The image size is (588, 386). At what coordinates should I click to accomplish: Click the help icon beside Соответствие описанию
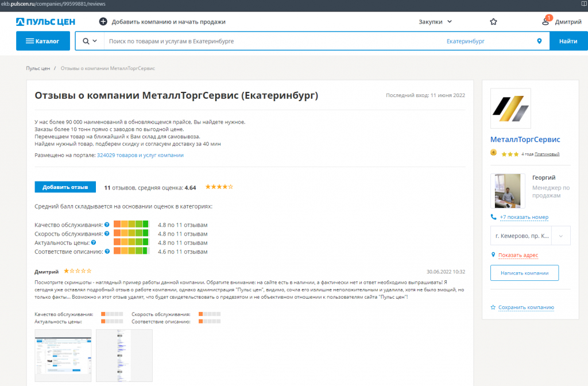pos(107,252)
